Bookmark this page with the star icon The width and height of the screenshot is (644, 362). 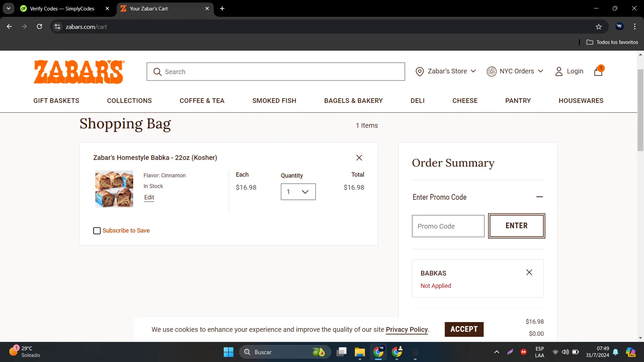pos(598,27)
